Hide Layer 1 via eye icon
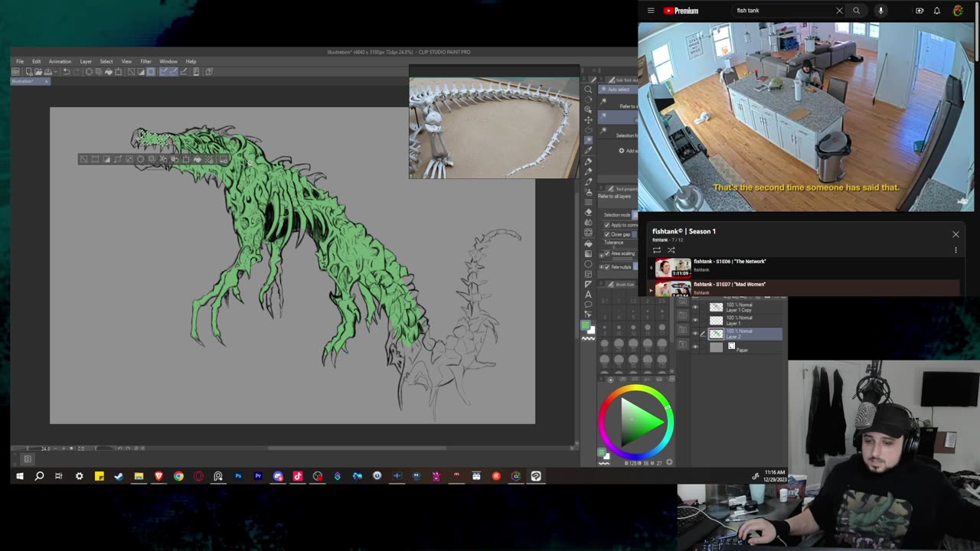This screenshot has width=980, height=551. click(x=695, y=321)
